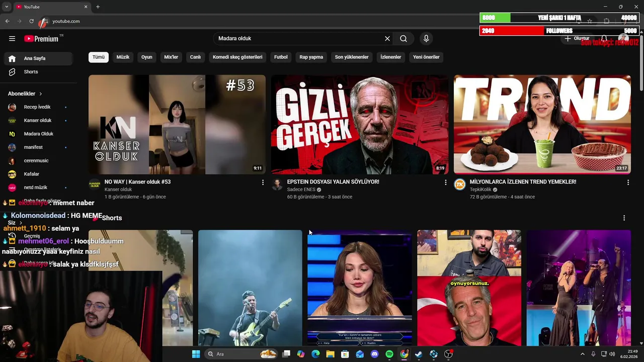Image resolution: width=644 pixels, height=362 pixels.
Task: Play the quiz show Shorts thumbnail
Action: pyautogui.click(x=360, y=288)
